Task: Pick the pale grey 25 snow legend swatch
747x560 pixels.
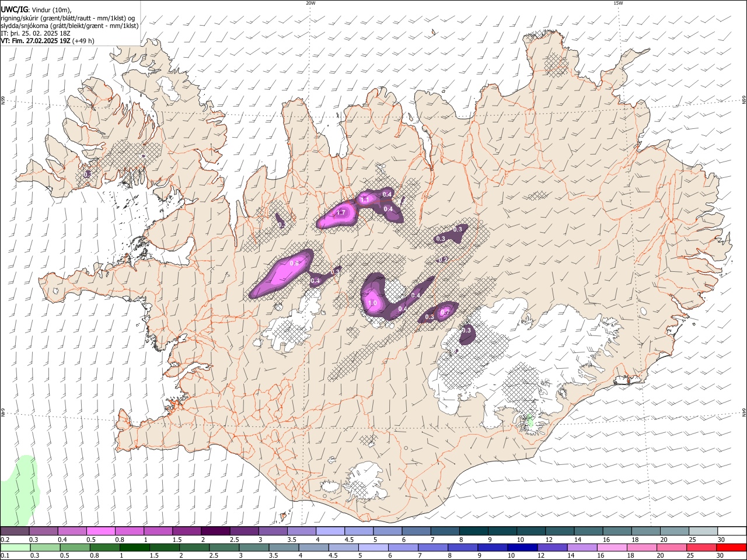Action: (x=703, y=531)
